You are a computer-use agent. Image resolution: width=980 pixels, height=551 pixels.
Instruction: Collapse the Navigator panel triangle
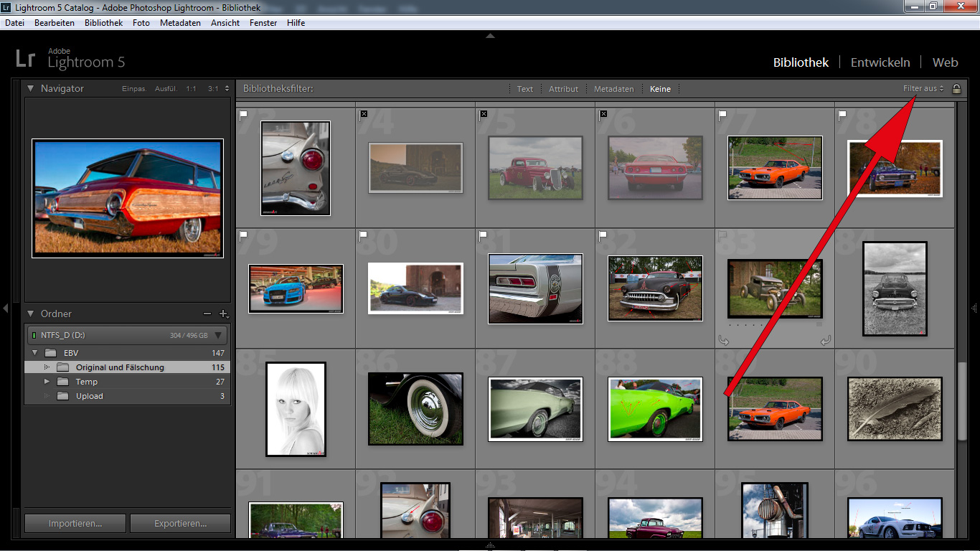click(31, 88)
